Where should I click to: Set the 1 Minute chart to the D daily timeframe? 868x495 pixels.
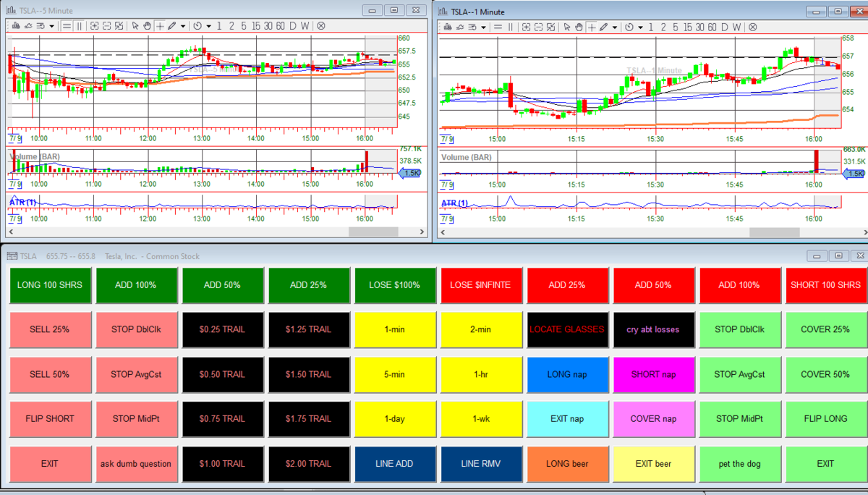click(724, 27)
